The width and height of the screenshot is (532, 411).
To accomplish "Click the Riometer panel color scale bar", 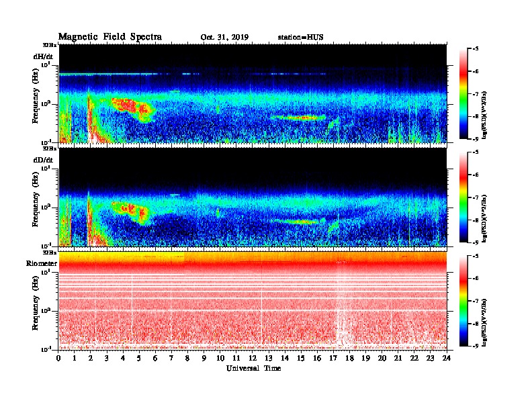I will [463, 301].
